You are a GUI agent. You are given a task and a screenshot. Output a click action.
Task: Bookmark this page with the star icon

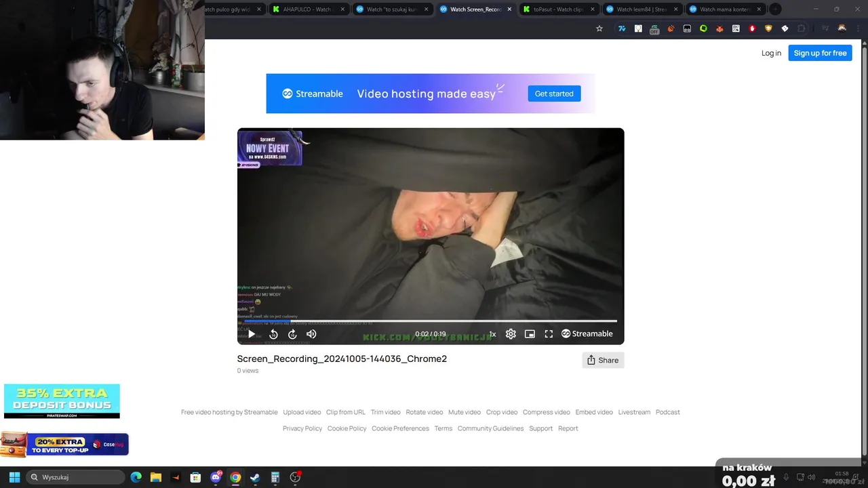pyautogui.click(x=599, y=28)
